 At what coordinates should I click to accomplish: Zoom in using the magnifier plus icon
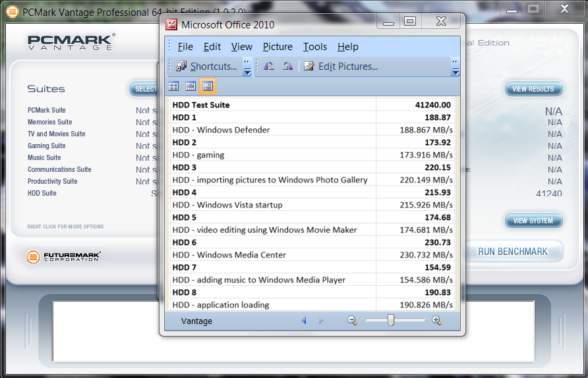(436, 321)
